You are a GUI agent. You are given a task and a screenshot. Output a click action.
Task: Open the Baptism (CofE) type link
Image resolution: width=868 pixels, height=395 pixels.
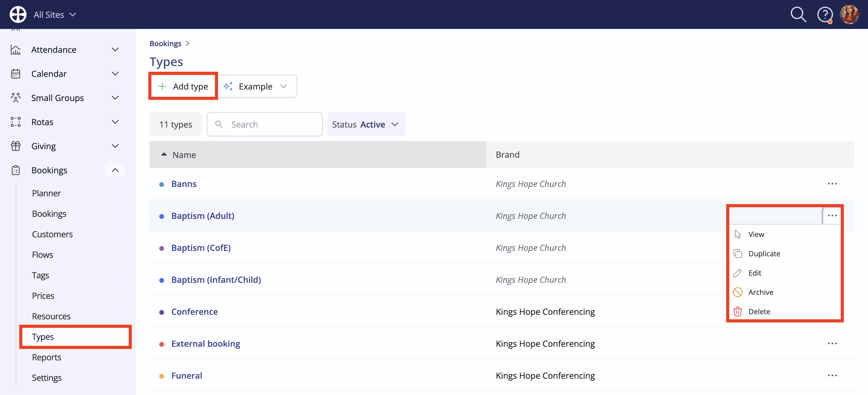[201, 248]
